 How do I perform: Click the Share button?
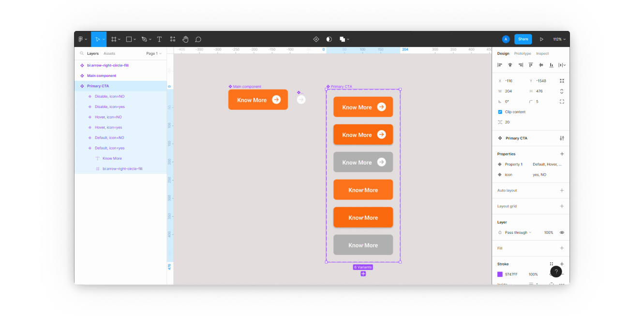pos(523,39)
